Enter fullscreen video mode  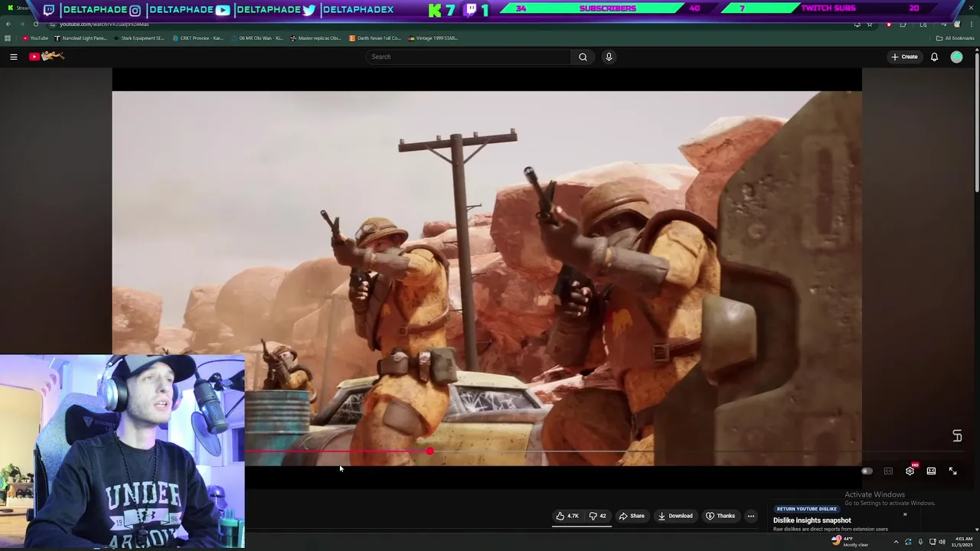952,471
